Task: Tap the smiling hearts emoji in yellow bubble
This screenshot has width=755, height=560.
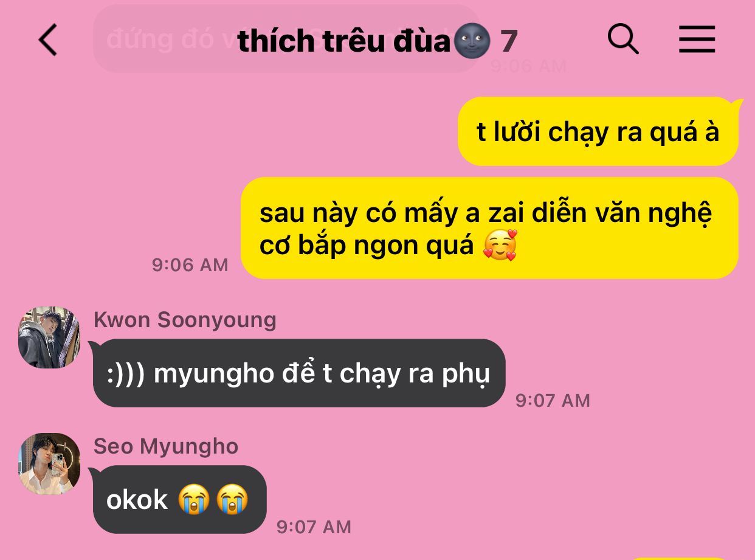Action: pyautogui.click(x=500, y=246)
